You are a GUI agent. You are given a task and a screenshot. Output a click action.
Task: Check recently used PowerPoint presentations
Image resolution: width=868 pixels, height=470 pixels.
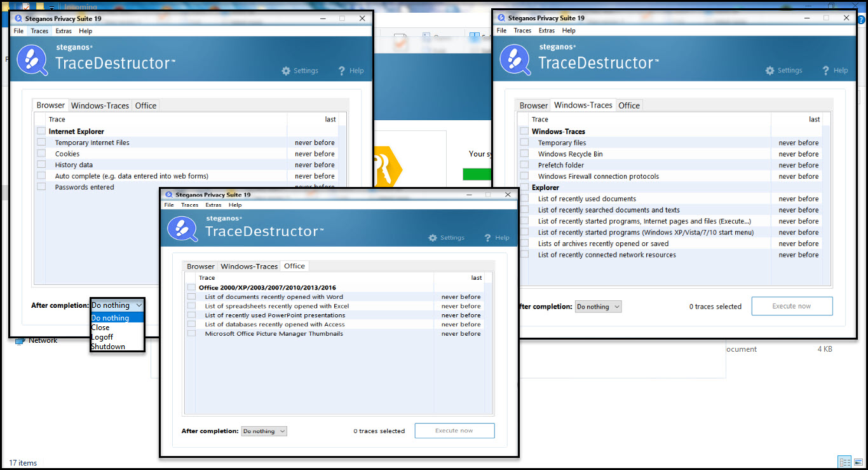pyautogui.click(x=191, y=315)
